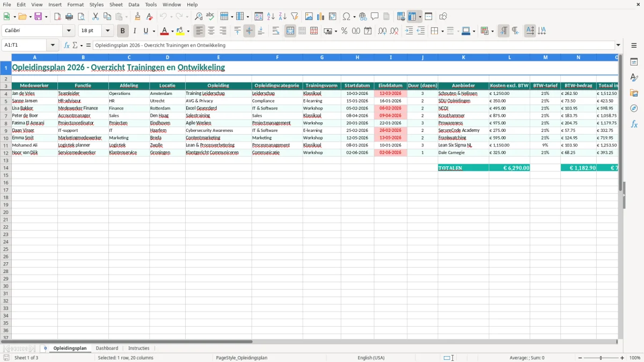644x362 pixels.
Task: Toggle Freeze Rows and Columns
Action: point(412,17)
